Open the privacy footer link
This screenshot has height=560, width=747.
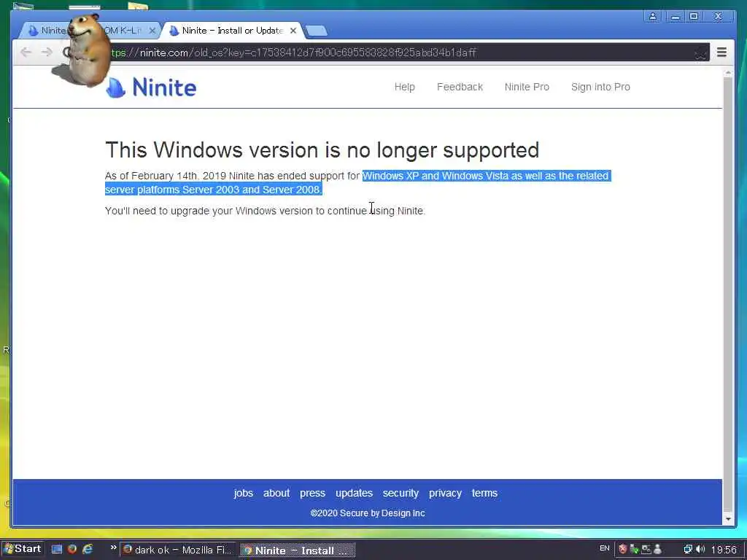445,493
